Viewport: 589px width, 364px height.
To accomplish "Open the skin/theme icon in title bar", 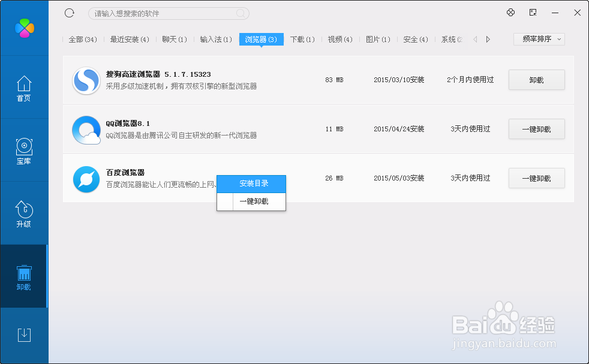I will pyautogui.click(x=510, y=13).
